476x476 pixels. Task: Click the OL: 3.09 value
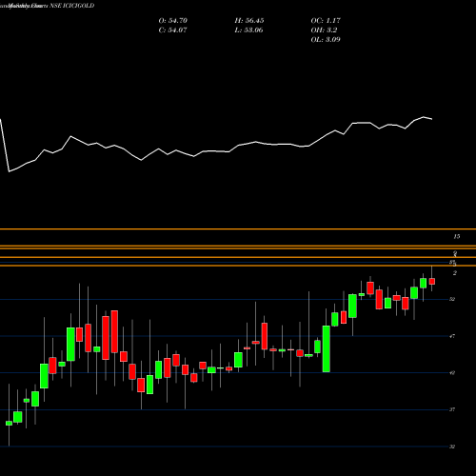[x=326, y=40]
